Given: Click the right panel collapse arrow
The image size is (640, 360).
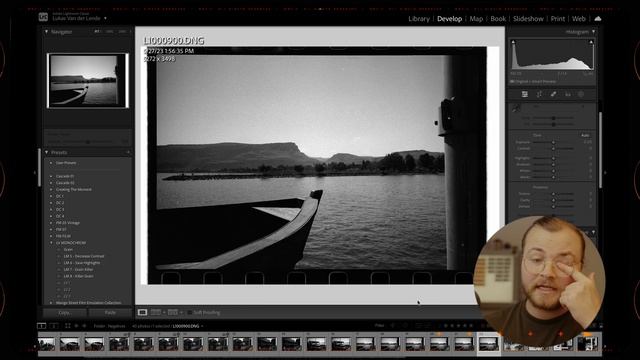Looking at the screenshot, I should tap(605, 172).
